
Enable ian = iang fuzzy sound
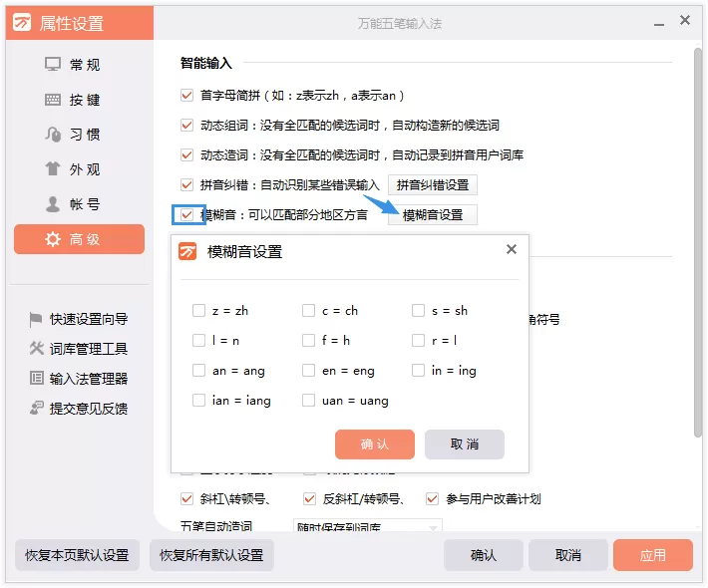click(198, 401)
